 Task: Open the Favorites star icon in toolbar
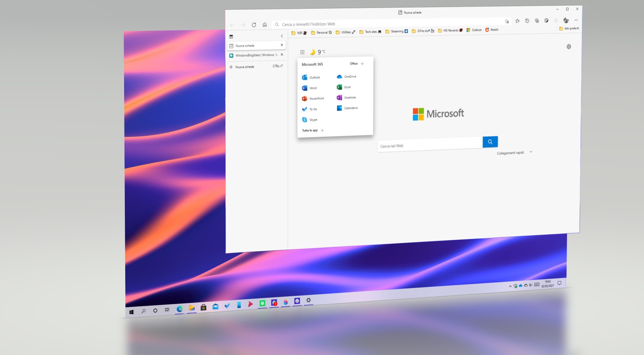pyautogui.click(x=517, y=21)
